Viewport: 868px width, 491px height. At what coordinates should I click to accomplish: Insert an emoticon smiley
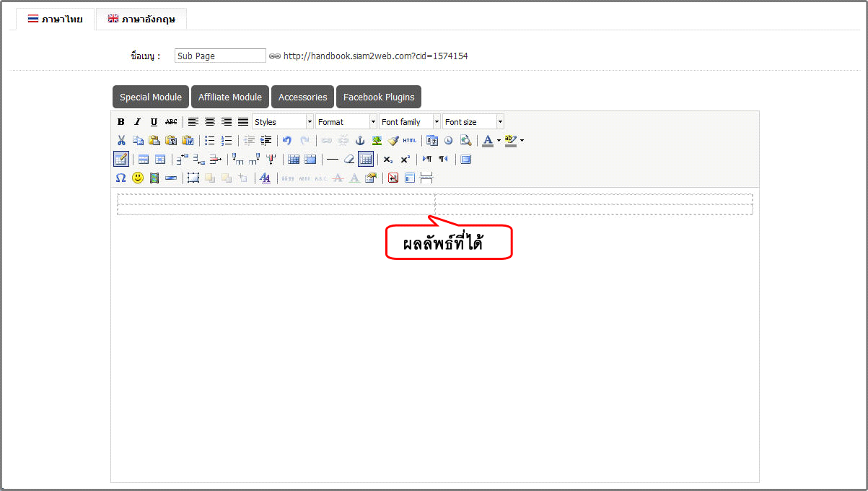coord(138,178)
